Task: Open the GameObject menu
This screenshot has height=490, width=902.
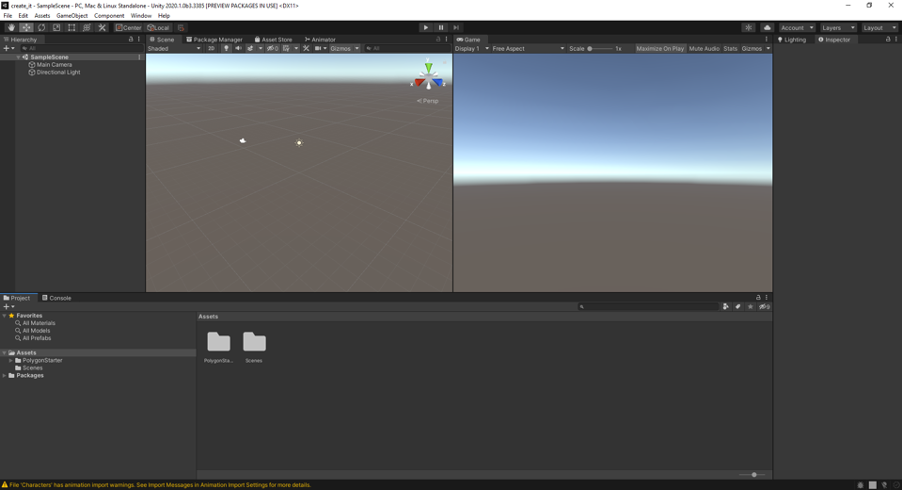Action: click(72, 16)
